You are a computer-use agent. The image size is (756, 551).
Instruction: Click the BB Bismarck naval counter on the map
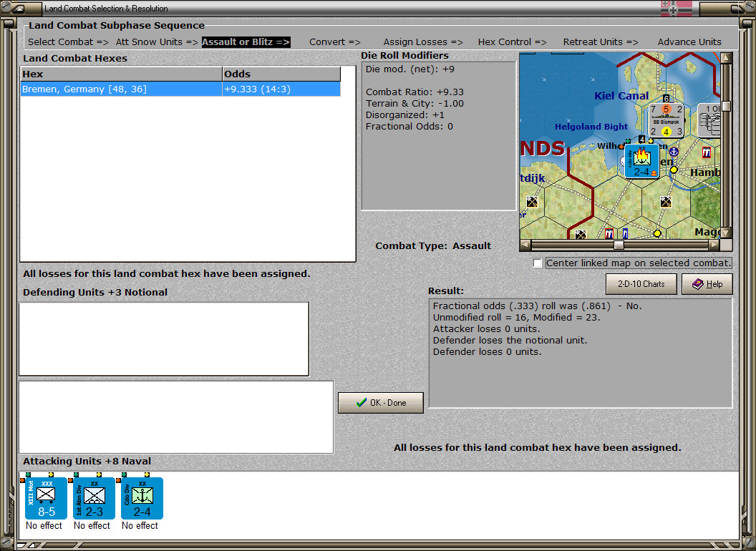click(x=666, y=120)
